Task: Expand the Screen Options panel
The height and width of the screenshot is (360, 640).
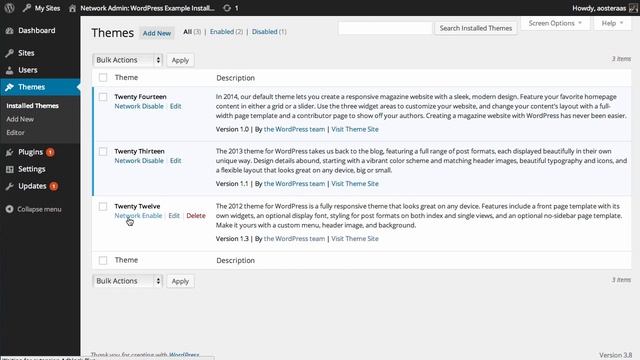Action: [555, 23]
